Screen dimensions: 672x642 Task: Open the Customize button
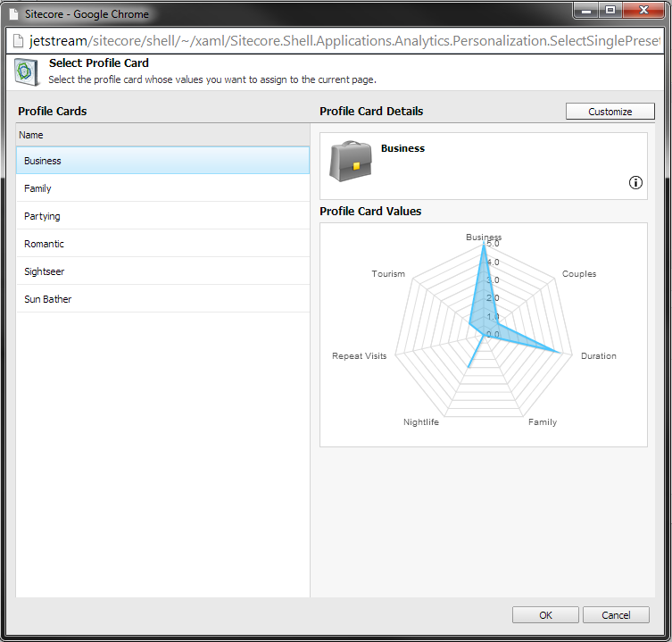click(610, 112)
